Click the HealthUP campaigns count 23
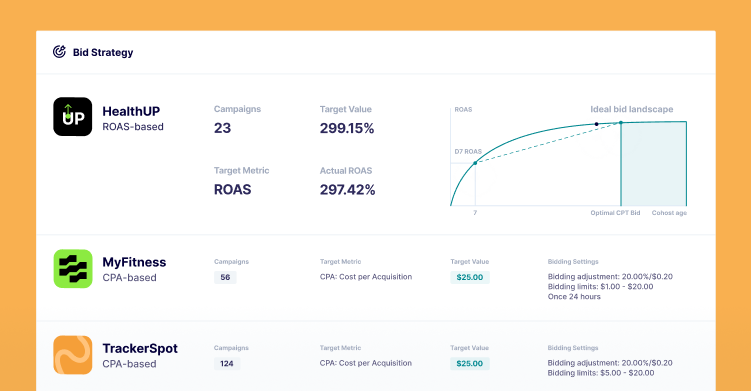Screen dimensions: 752x391 click(223, 128)
